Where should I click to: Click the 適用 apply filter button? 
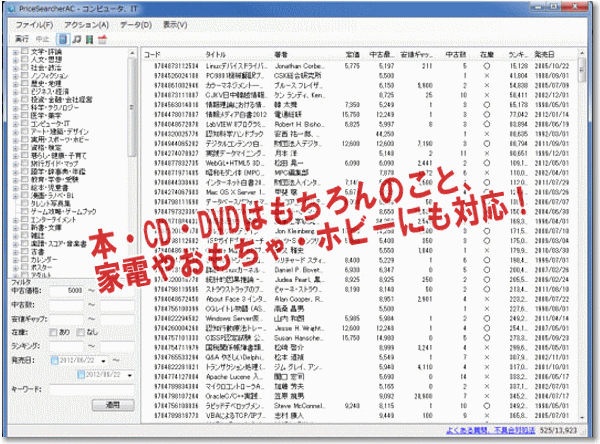pos(113,405)
